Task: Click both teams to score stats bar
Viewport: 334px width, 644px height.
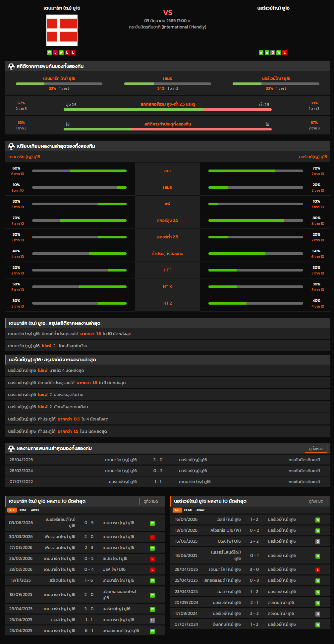Action: click(168, 129)
